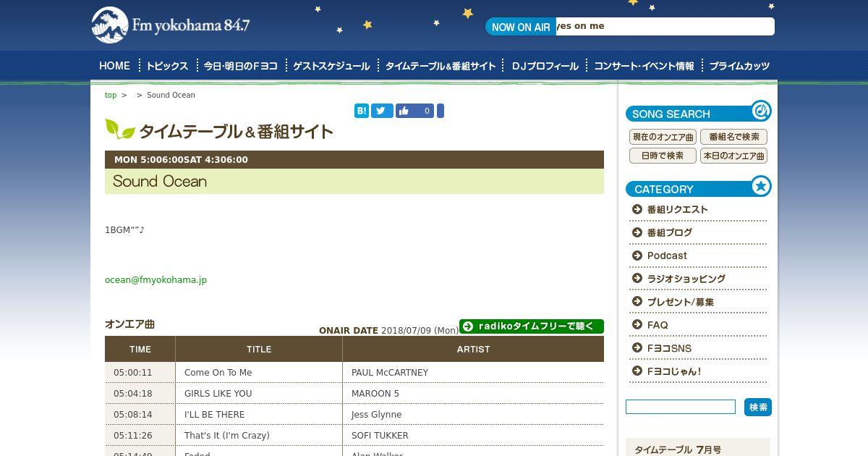Open 番組リクエスト category link
This screenshot has width=868, height=456.
pos(678,209)
